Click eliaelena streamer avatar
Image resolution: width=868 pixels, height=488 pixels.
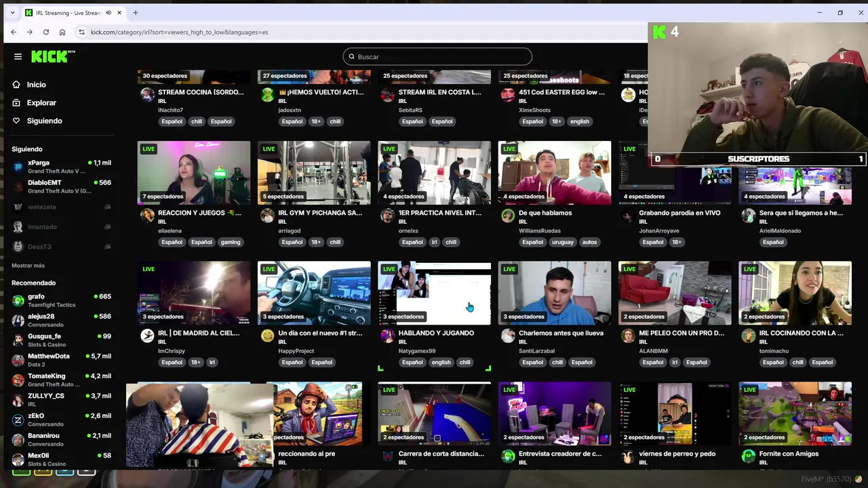147,216
